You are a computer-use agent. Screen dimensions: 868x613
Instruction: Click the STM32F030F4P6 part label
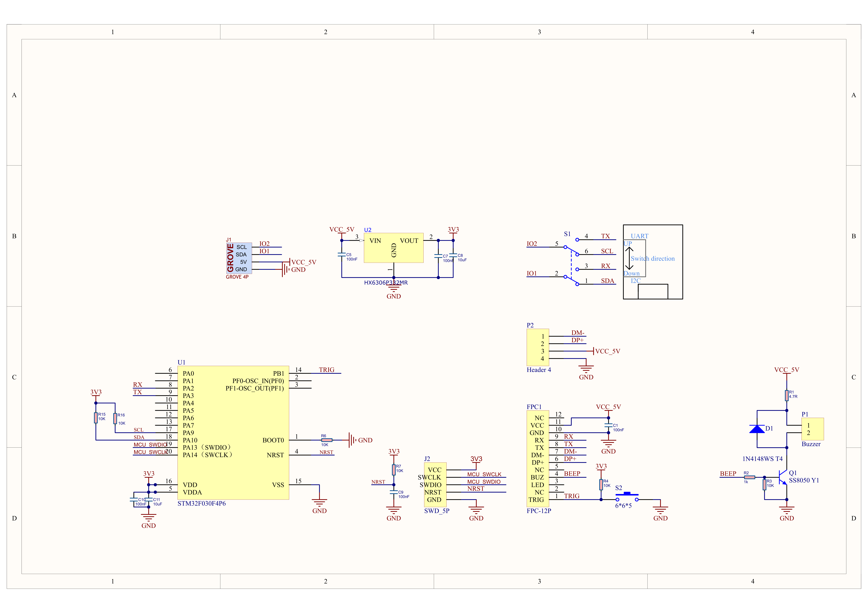pos(202,503)
